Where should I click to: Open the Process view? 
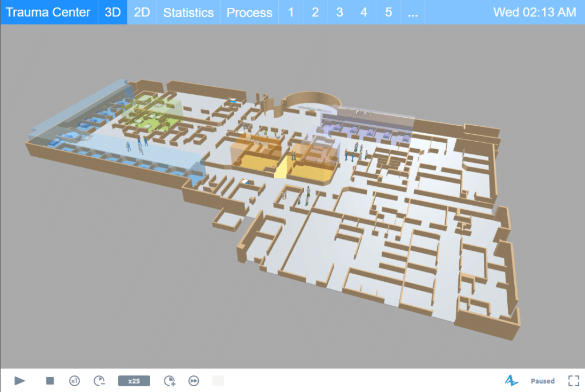tap(249, 12)
